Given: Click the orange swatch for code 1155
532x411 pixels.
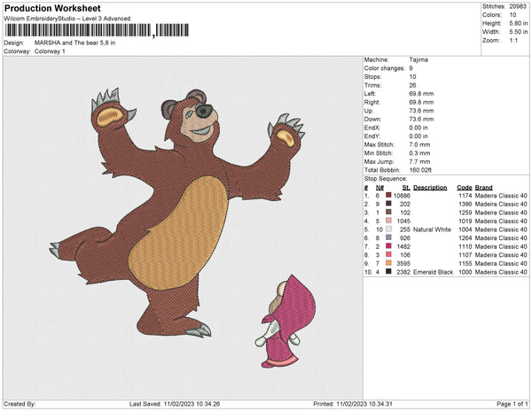Looking at the screenshot, I should click(388, 263).
